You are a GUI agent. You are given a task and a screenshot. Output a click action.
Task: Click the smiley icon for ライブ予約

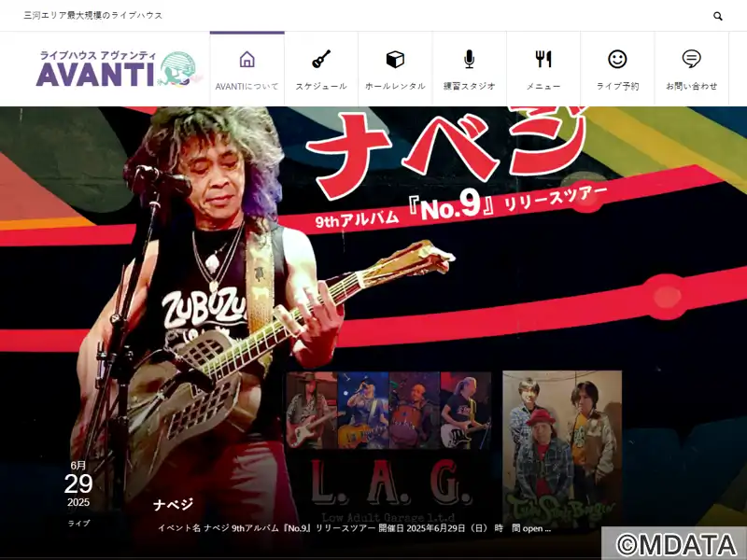[617, 59]
